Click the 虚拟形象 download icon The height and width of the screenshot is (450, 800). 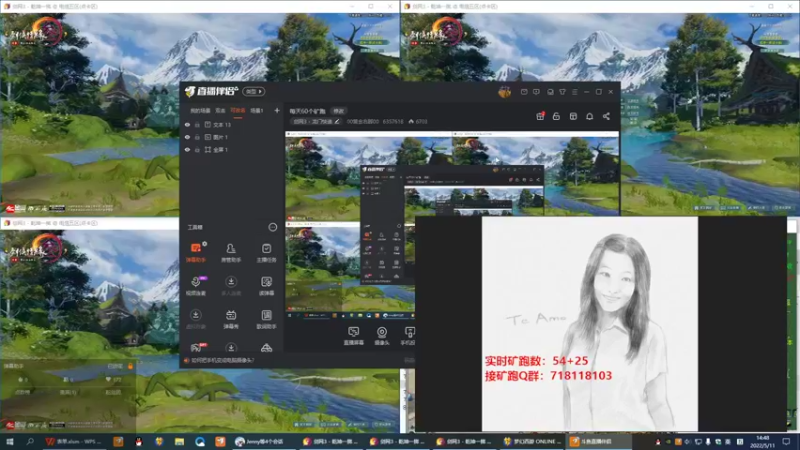pos(195,315)
